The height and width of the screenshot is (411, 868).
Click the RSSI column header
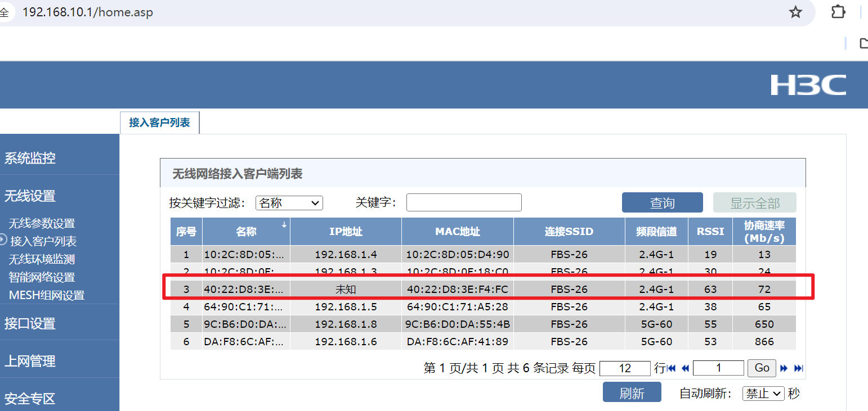(710, 232)
